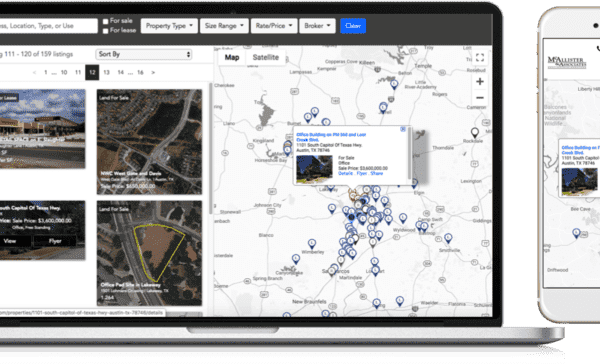The width and height of the screenshot is (600, 364).
Task: Click the map pin near Johnson City area
Action: click(x=332, y=209)
